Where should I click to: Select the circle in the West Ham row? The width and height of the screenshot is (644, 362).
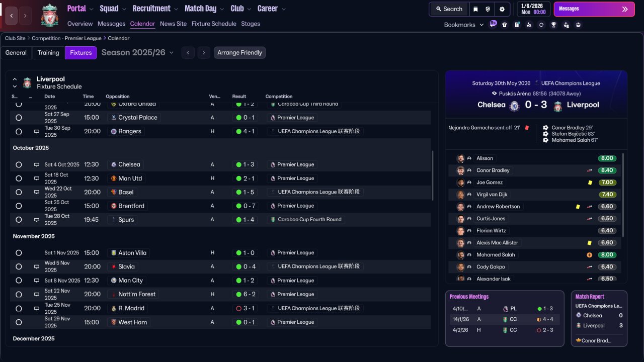click(x=19, y=322)
